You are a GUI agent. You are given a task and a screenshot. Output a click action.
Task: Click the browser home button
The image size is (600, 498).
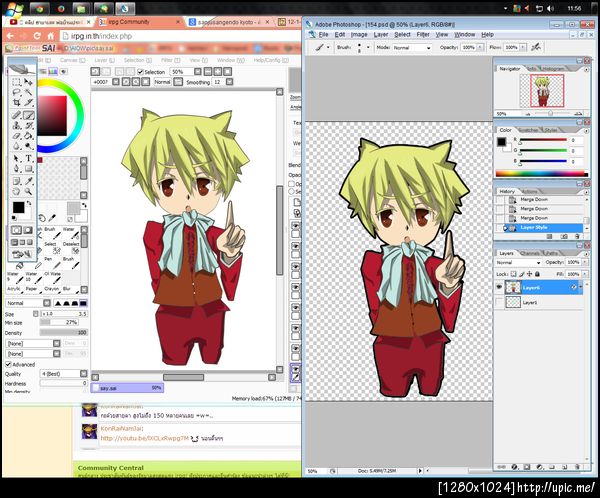pos(51,36)
